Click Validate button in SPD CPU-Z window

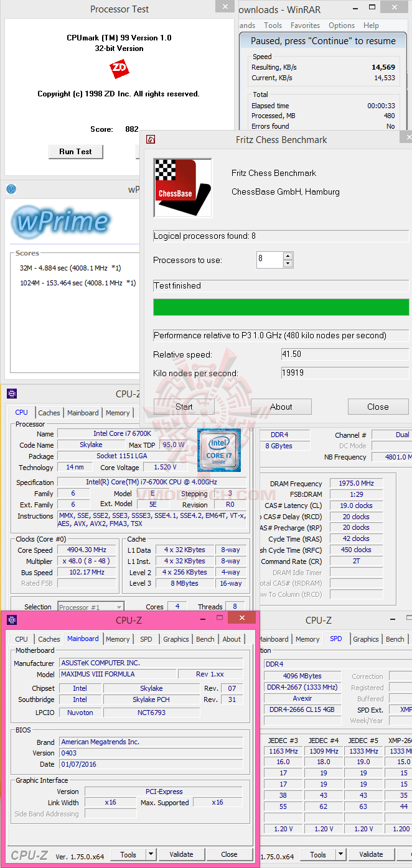click(371, 854)
